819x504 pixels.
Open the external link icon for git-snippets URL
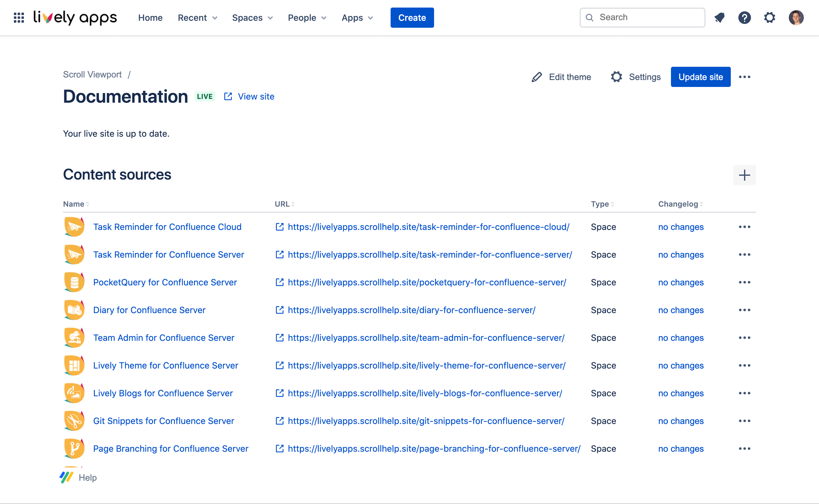279,421
